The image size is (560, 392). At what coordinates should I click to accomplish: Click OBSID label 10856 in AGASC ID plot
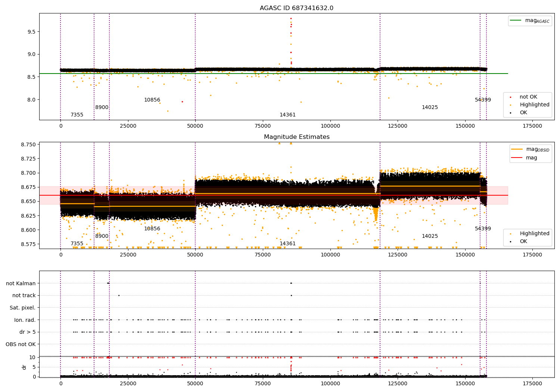152,100
